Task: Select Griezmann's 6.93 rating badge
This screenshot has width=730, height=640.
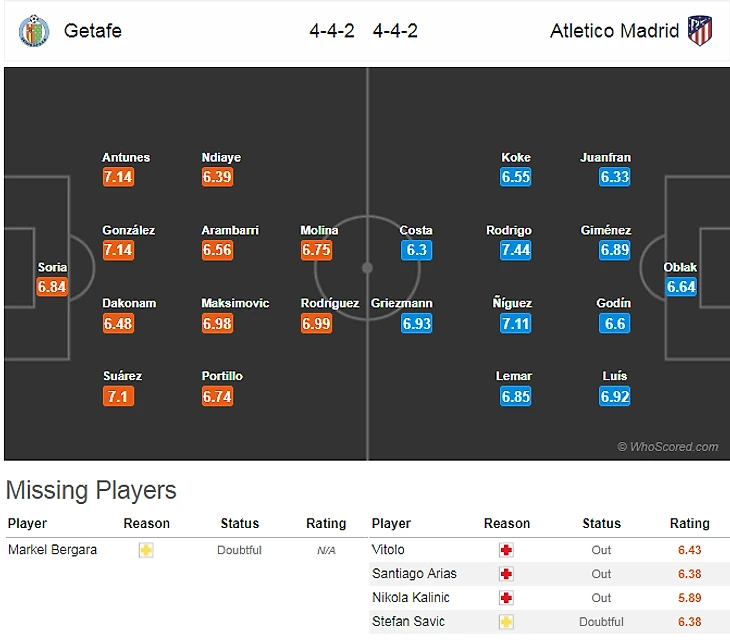Action: [416, 324]
